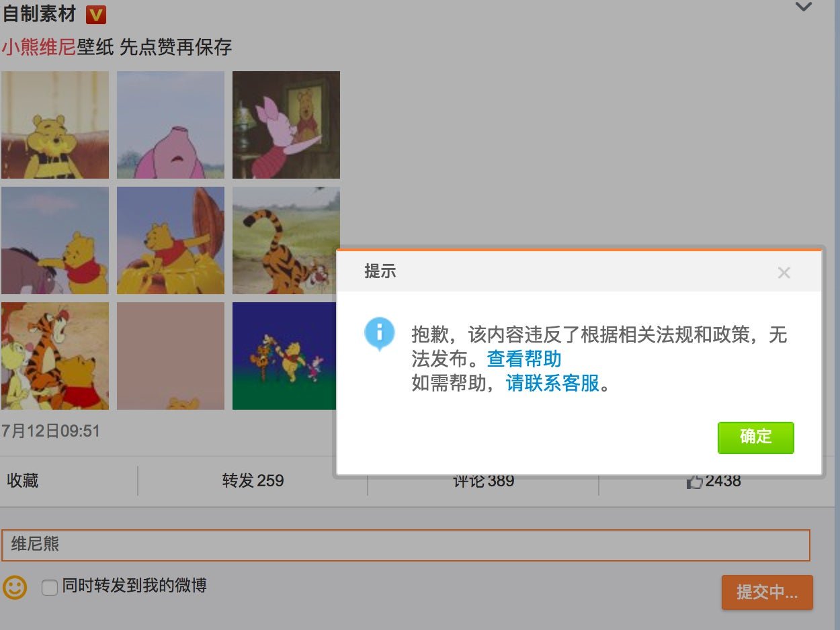
Task: Open thumbnail of Tigger in the field
Action: click(x=286, y=240)
